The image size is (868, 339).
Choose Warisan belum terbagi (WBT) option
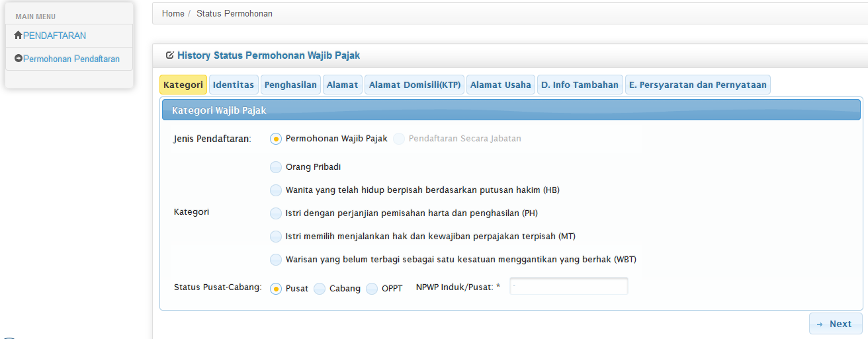point(276,260)
